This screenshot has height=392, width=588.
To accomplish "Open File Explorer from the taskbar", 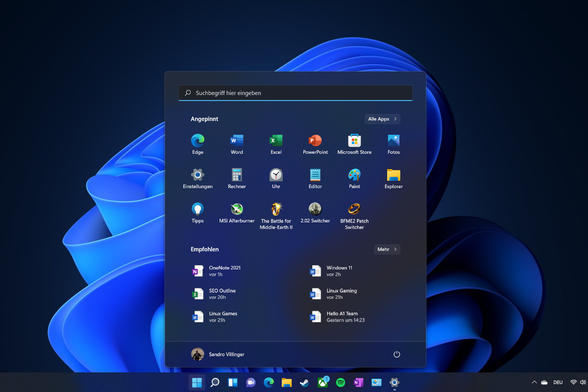I will click(287, 382).
